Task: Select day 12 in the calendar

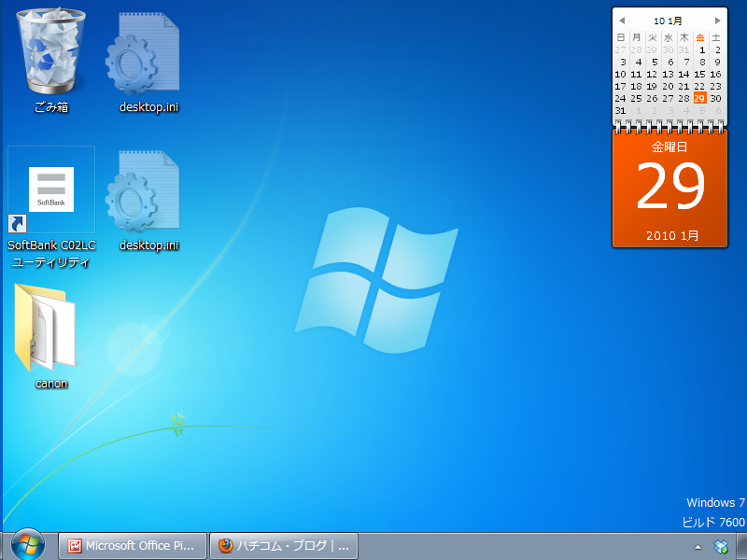Action: click(652, 75)
